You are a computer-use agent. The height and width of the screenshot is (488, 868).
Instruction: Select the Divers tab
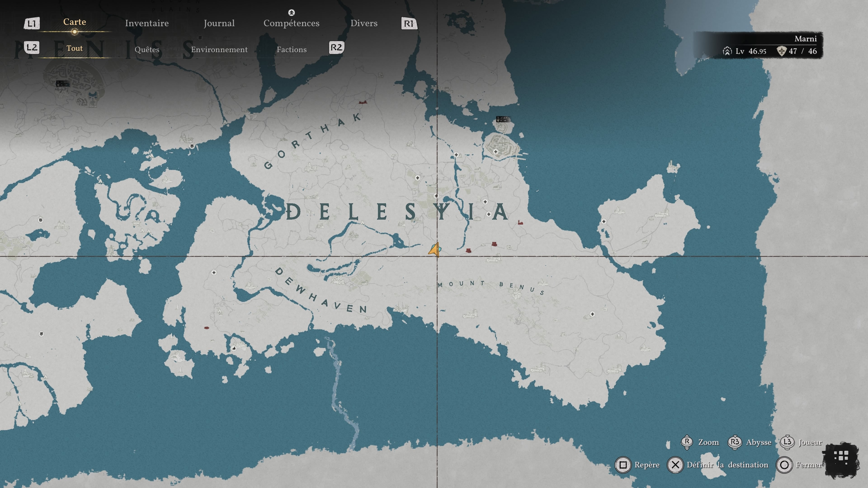click(364, 23)
